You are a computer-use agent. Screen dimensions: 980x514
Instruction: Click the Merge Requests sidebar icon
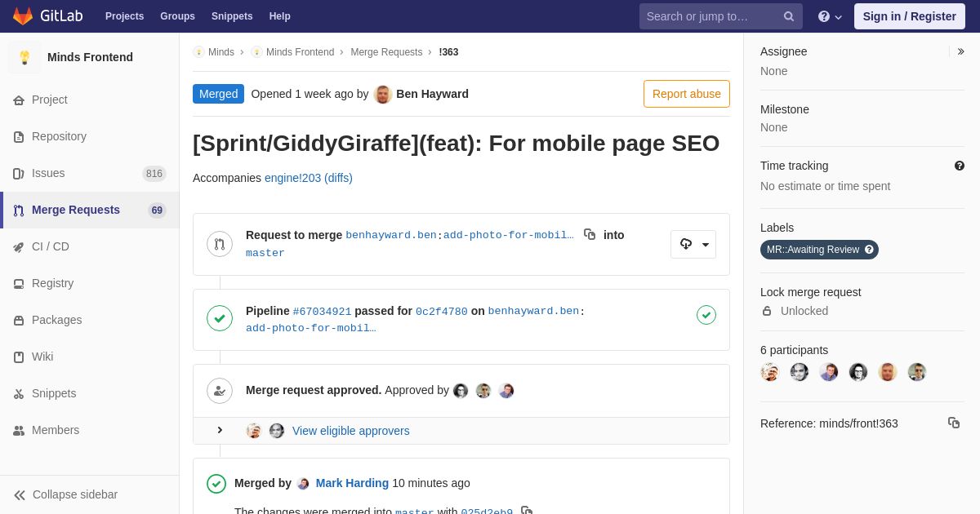(x=19, y=210)
